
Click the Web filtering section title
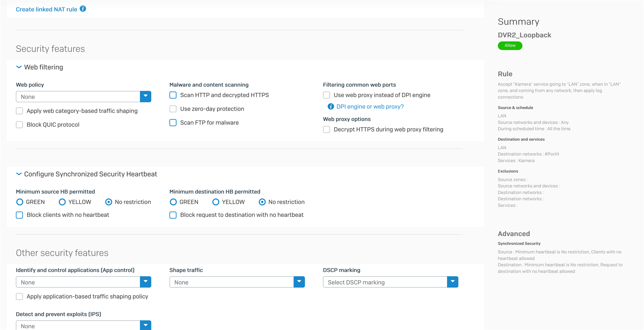point(44,67)
